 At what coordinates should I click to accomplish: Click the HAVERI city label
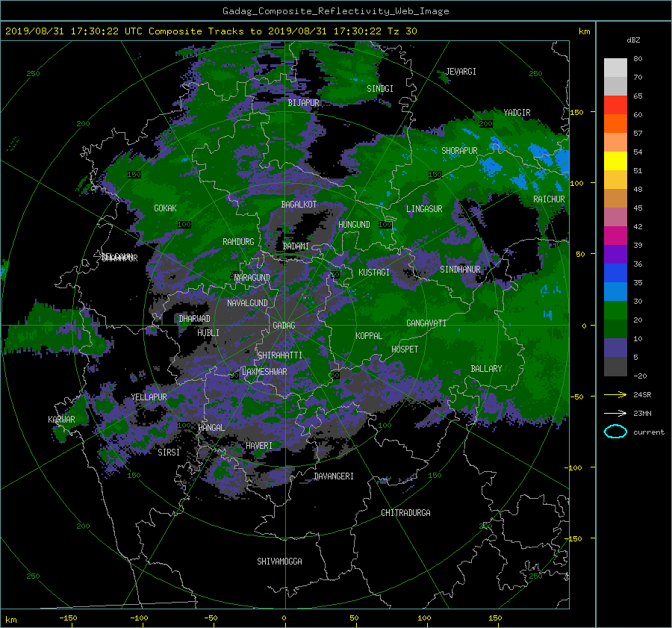pos(259,447)
